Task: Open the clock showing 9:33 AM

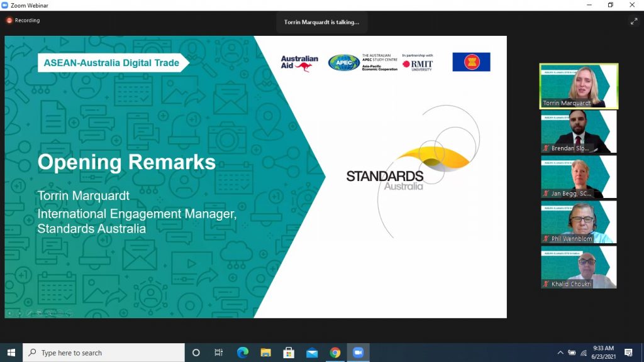Action: 603,353
